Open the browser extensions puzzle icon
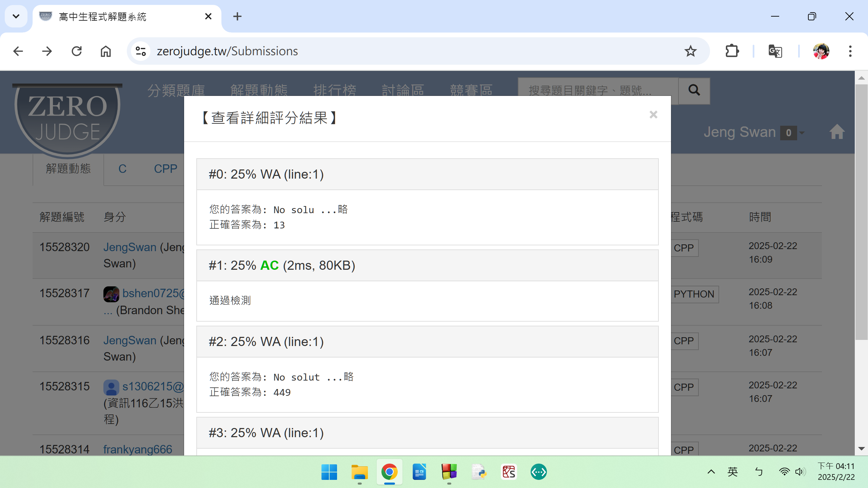The width and height of the screenshot is (868, 488). tap(732, 51)
